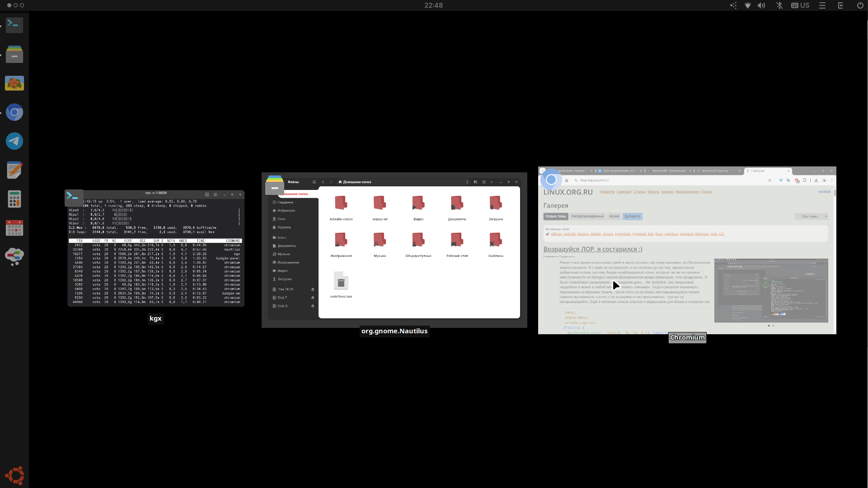868x488 pixels.
Task: Switch to the Chromium window preview
Action: (x=687, y=250)
